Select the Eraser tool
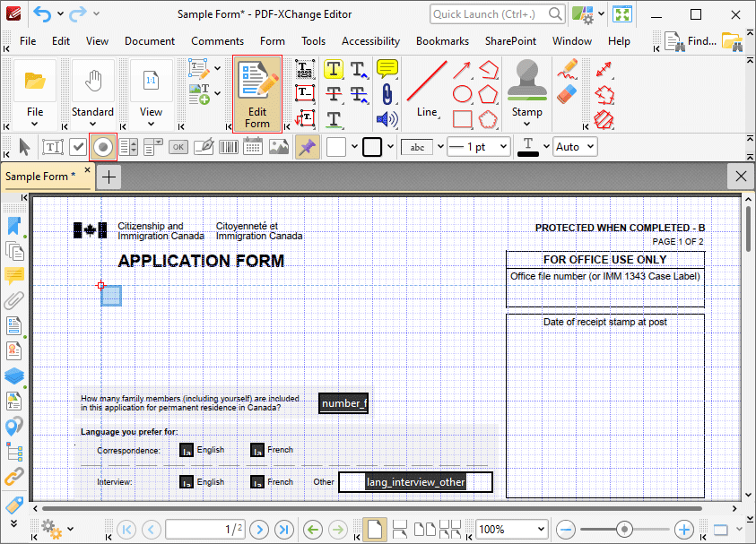 [567, 94]
